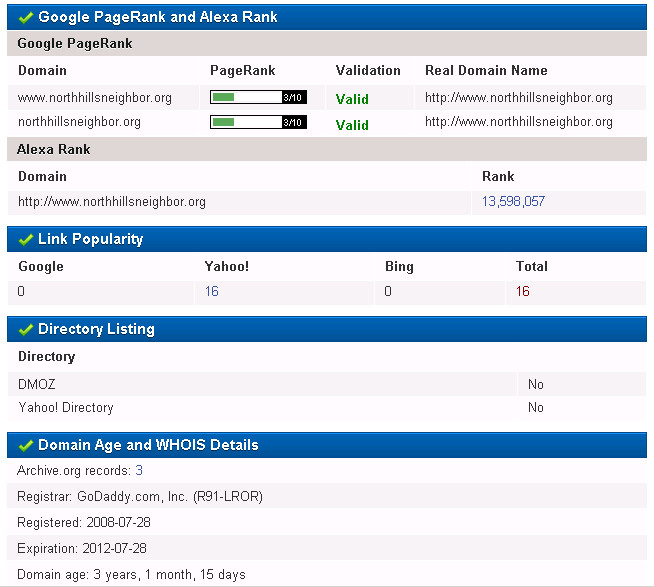Screen dimensions: 654x587
Task: Click the Google PageRank and Alexa Rank header
Action: (x=158, y=17)
